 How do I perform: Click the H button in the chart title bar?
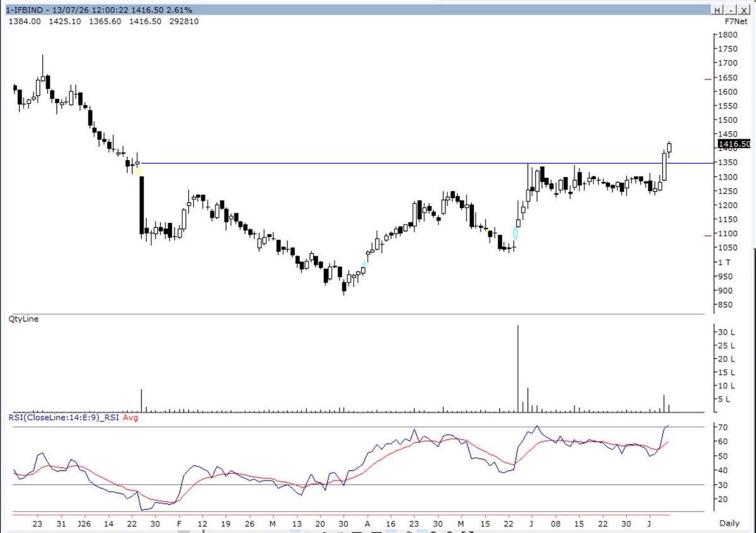[717, 11]
